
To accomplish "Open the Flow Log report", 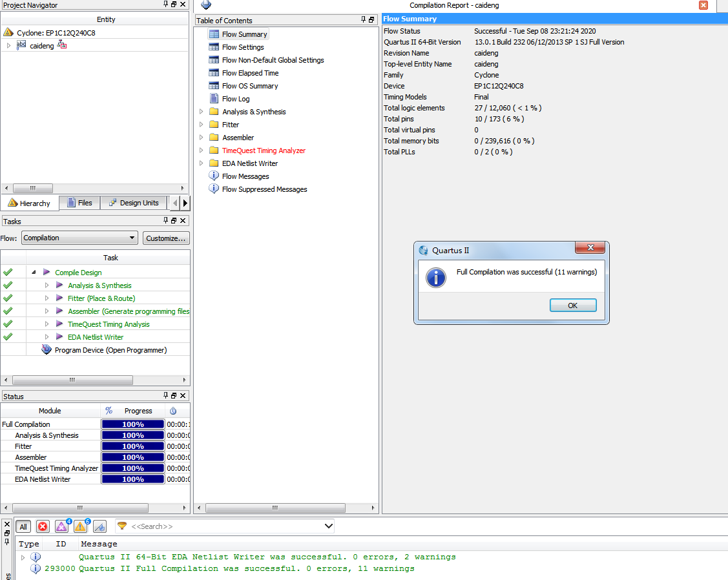I will pyautogui.click(x=235, y=99).
